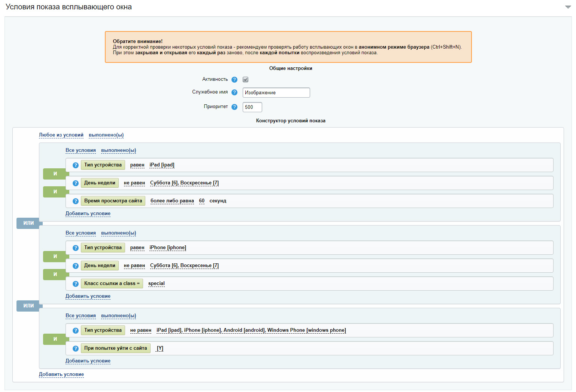This screenshot has width=576, height=392.
Task: Open the iPad [ipad] device value selector
Action: coord(162,165)
